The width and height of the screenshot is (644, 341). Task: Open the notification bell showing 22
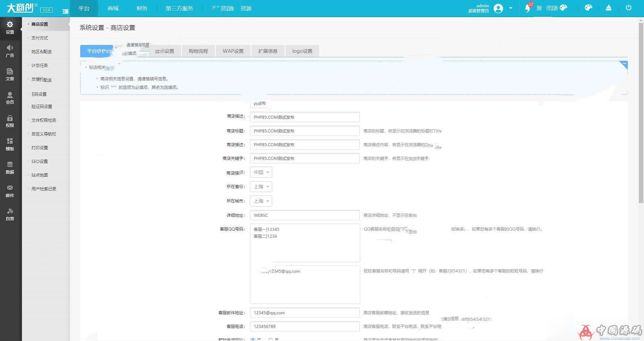(527, 7)
